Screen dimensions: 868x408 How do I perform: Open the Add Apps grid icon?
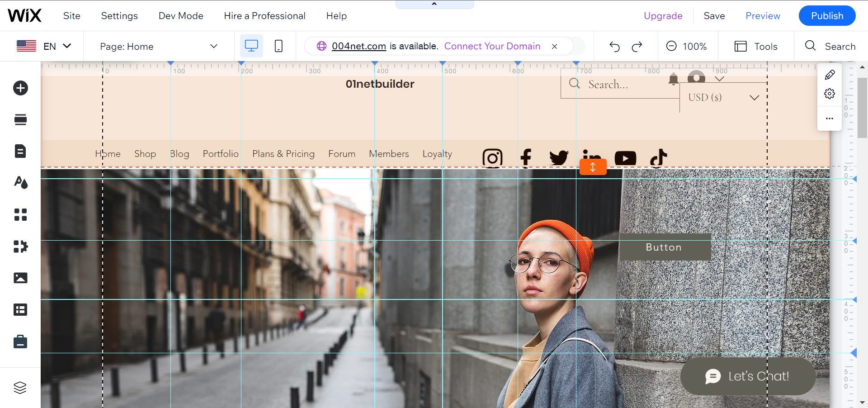coord(20,214)
